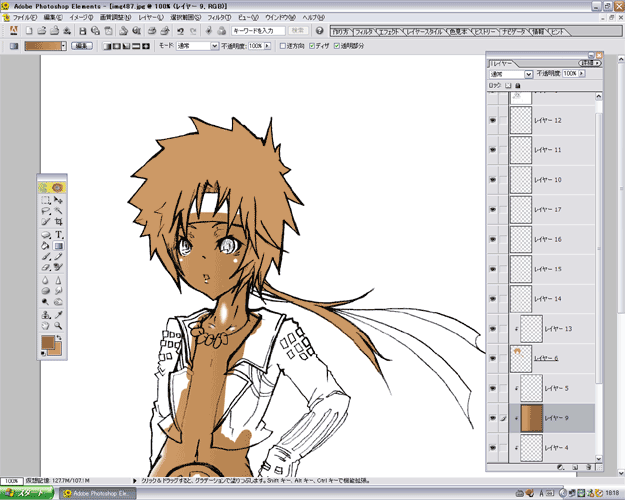Select the Gradient tool in toolbox
The width and height of the screenshot is (625, 500).
point(59,246)
